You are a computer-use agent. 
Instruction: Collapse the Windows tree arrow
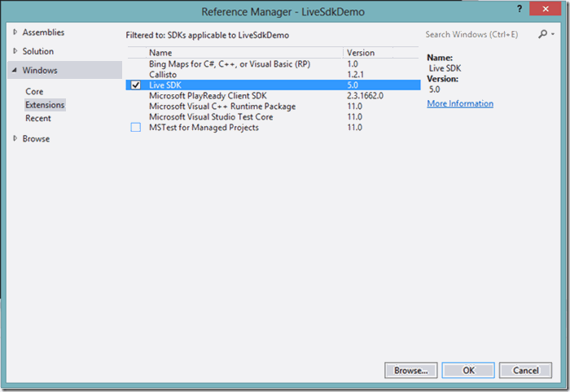(x=15, y=70)
